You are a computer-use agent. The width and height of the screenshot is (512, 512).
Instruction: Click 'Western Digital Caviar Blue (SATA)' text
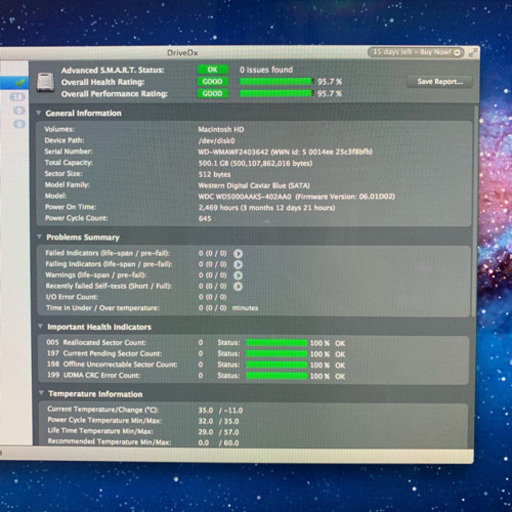254,186
